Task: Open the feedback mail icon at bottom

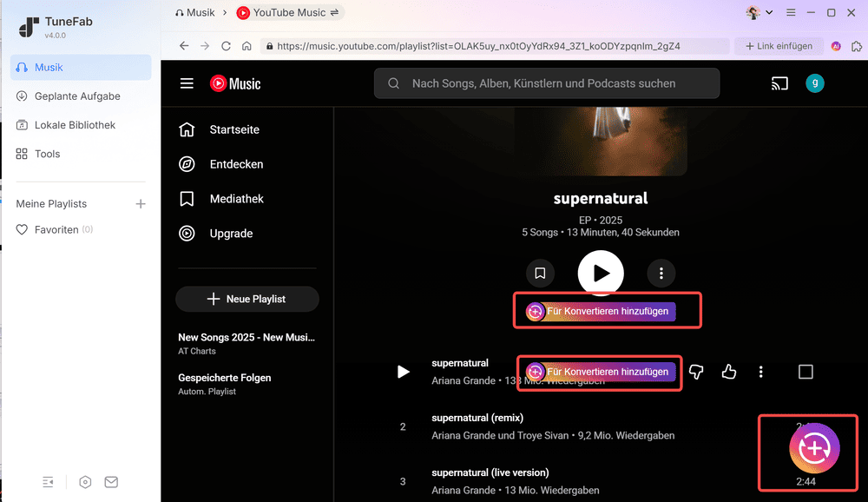Action: pos(110,482)
